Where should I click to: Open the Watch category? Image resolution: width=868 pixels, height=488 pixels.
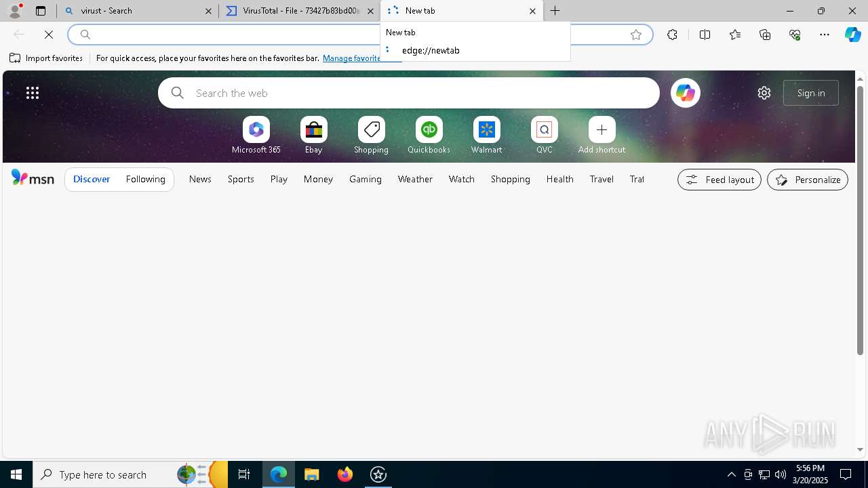(462, 179)
